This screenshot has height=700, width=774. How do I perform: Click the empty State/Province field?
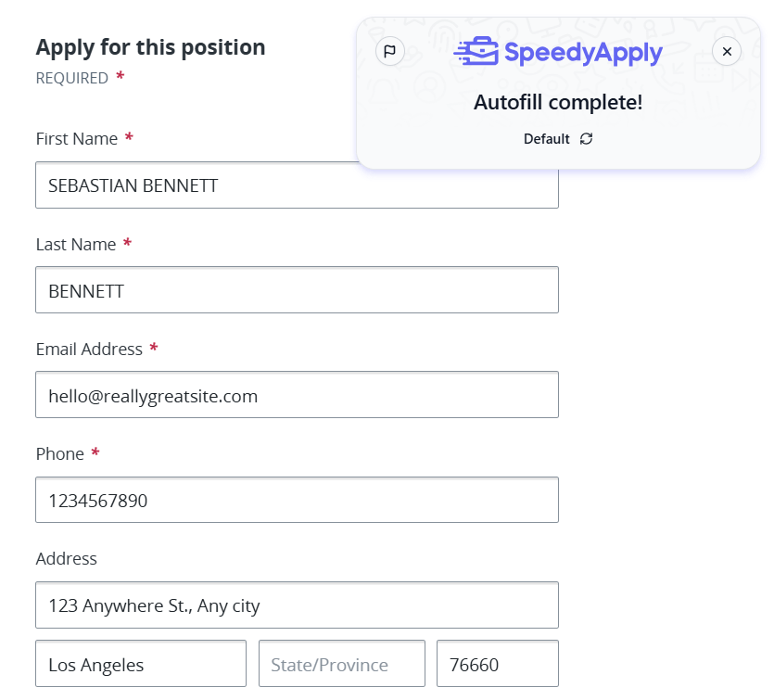click(x=341, y=664)
